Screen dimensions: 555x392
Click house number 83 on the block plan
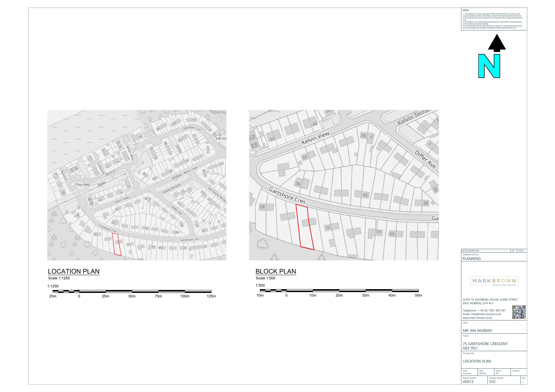[x=262, y=207]
